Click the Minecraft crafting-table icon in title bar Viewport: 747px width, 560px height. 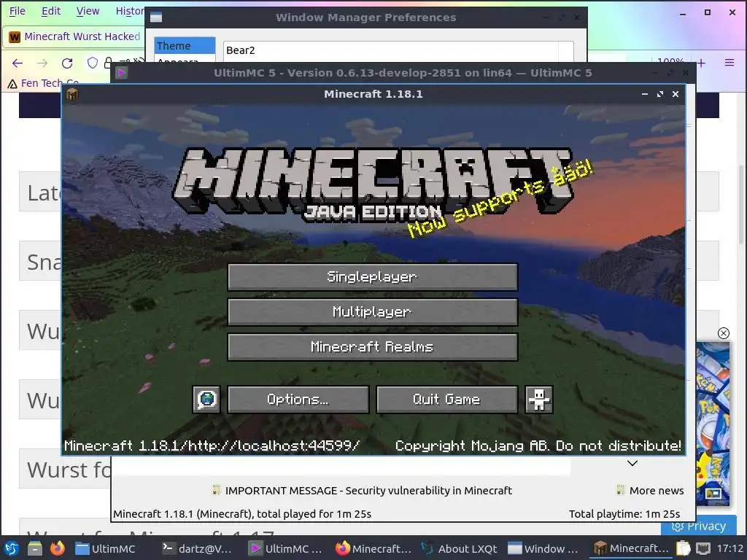[x=72, y=94]
